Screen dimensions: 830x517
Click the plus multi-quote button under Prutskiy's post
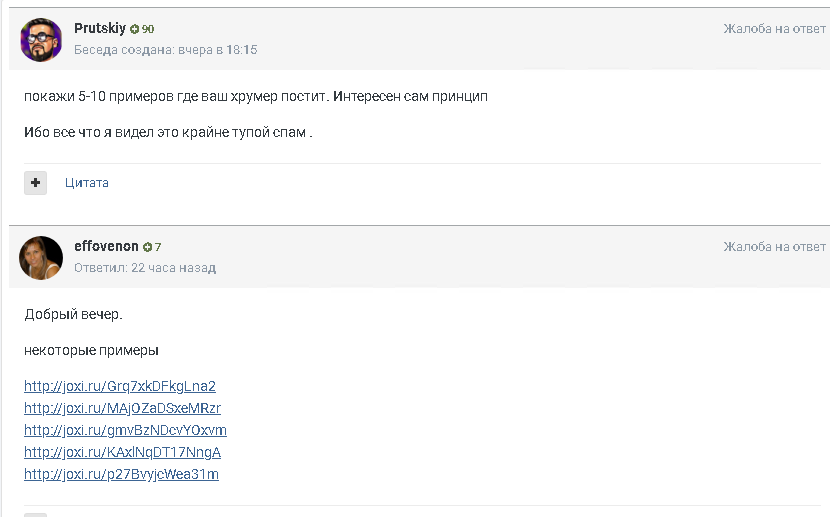(x=35, y=183)
